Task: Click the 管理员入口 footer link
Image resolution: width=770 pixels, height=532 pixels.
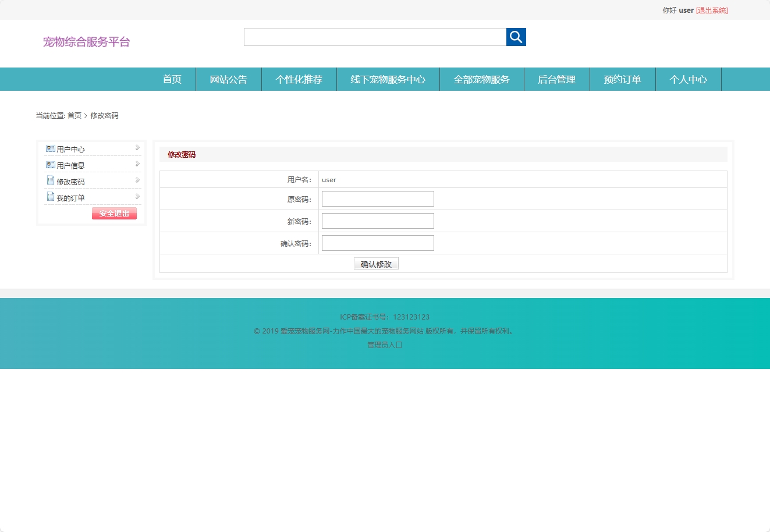Action: point(385,345)
